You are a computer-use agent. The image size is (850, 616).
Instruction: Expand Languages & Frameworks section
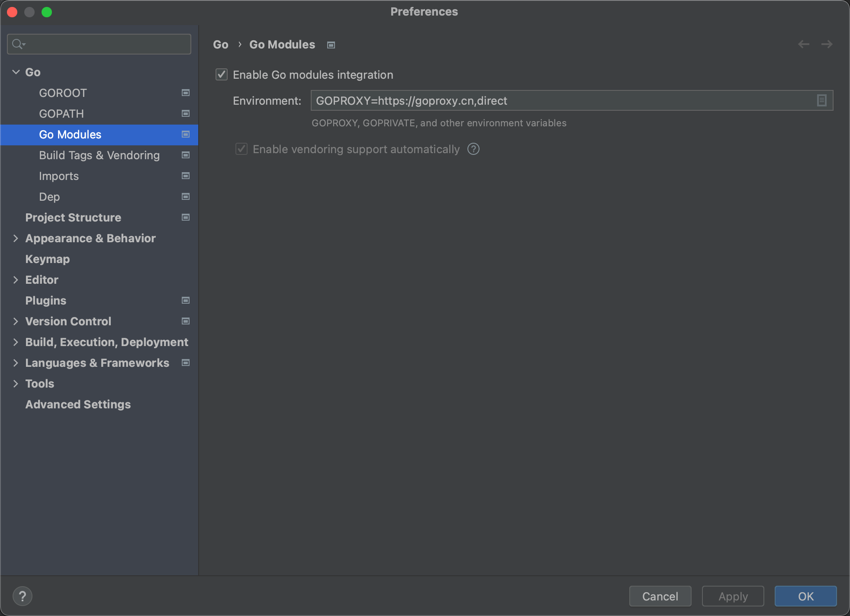point(16,363)
